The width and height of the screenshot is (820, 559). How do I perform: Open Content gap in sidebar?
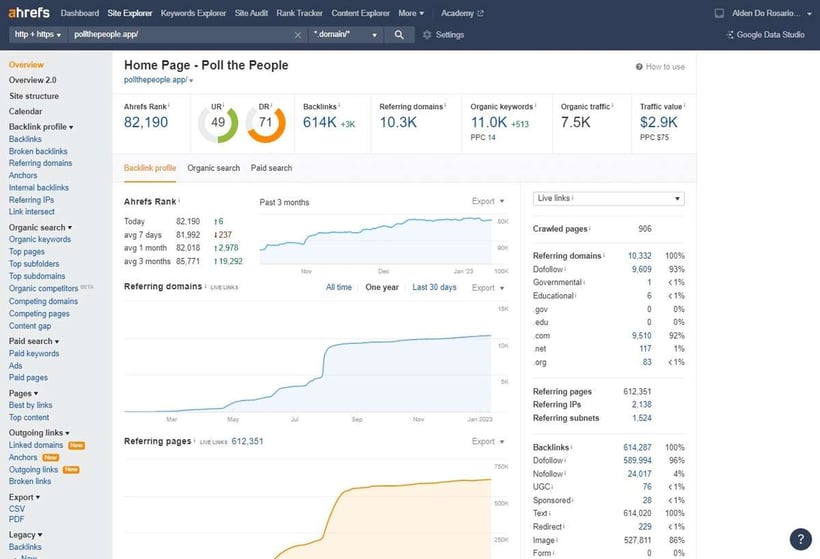tap(30, 326)
